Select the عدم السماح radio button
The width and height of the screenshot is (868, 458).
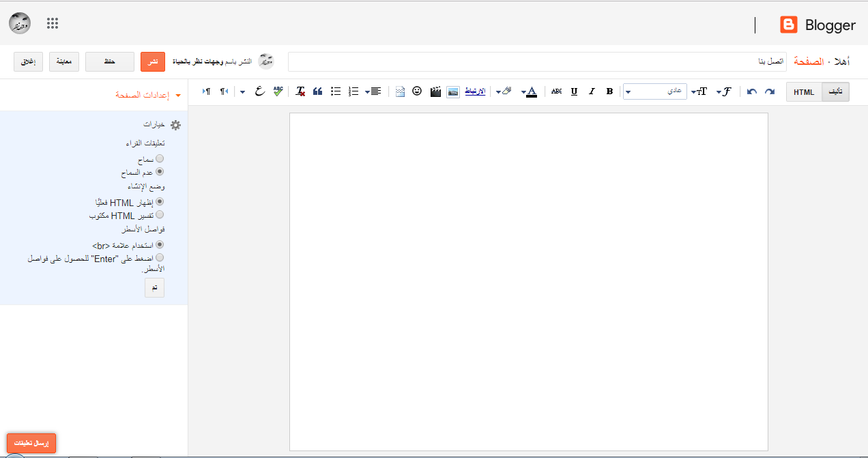[x=160, y=173]
